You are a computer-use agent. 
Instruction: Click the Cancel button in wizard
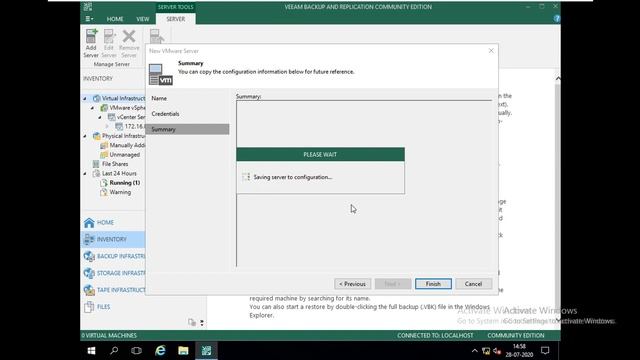(473, 284)
